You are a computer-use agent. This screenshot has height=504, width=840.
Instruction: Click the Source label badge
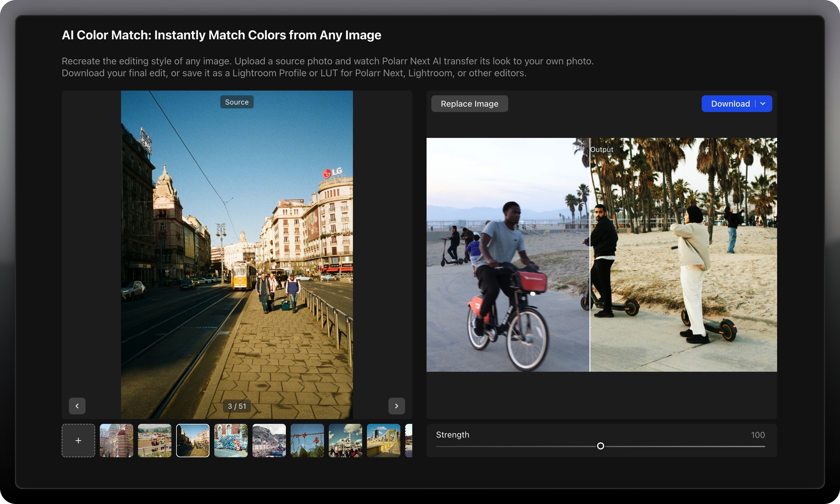coord(236,102)
